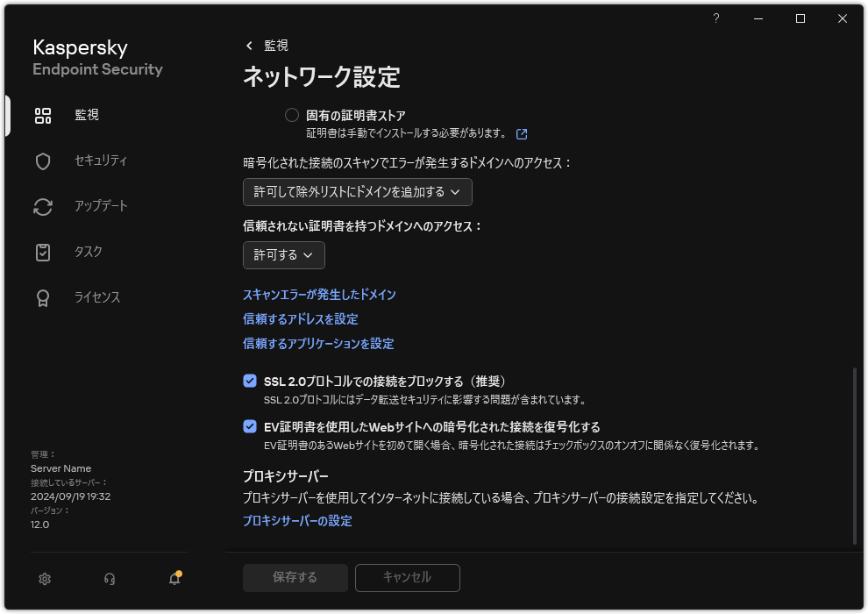Click プロキシサーバーの設定 link
This screenshot has width=868, height=614.
tap(296, 521)
